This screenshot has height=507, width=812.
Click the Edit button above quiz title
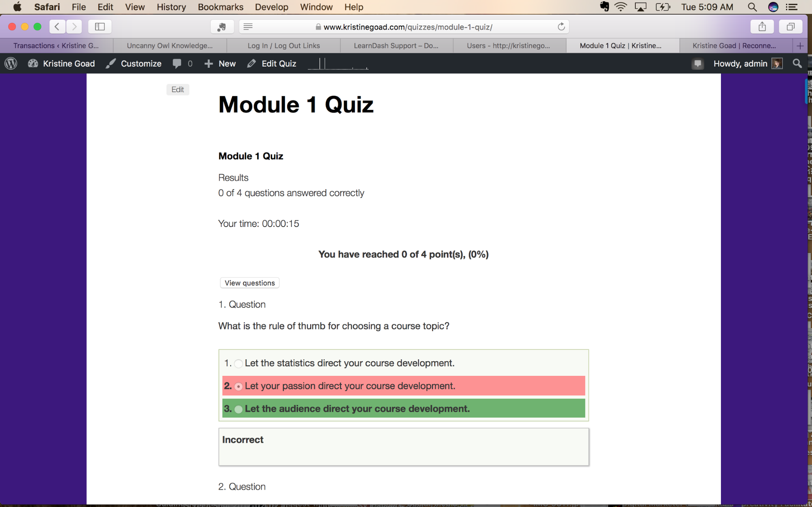coord(178,89)
